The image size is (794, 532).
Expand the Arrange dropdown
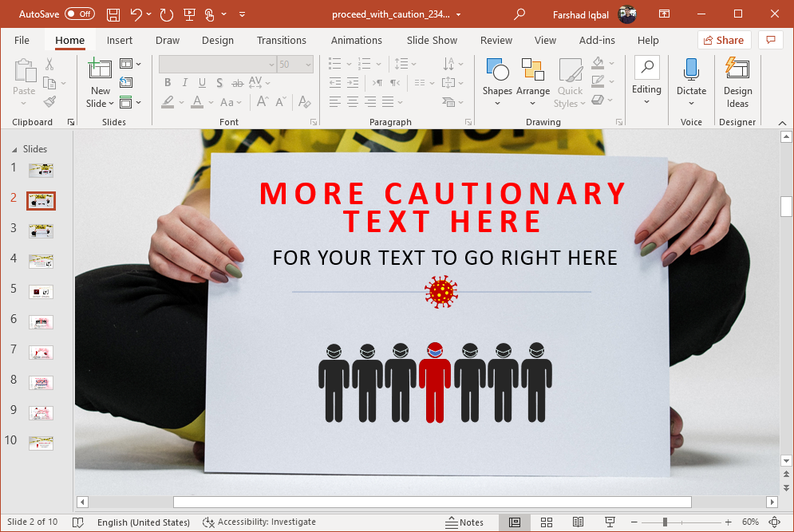pos(532,81)
